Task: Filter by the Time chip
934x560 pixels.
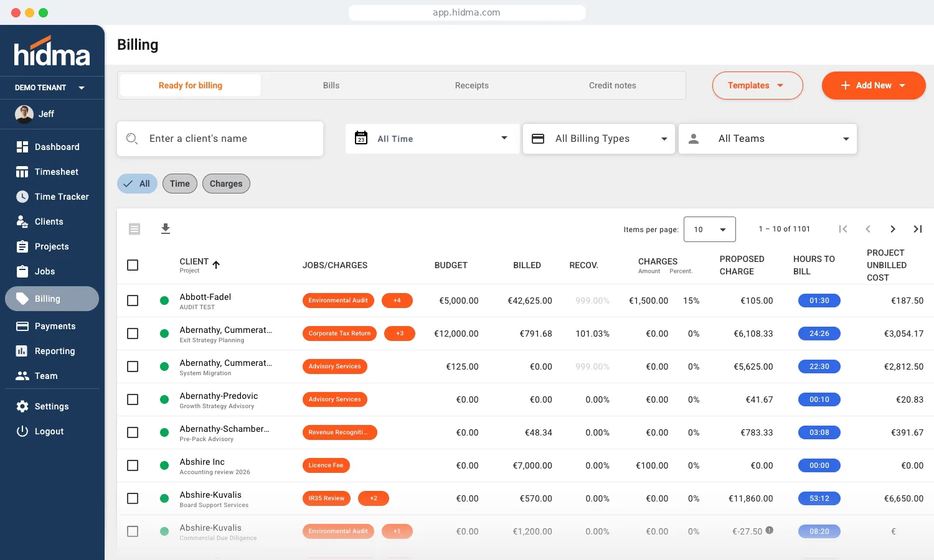Action: 180,184
